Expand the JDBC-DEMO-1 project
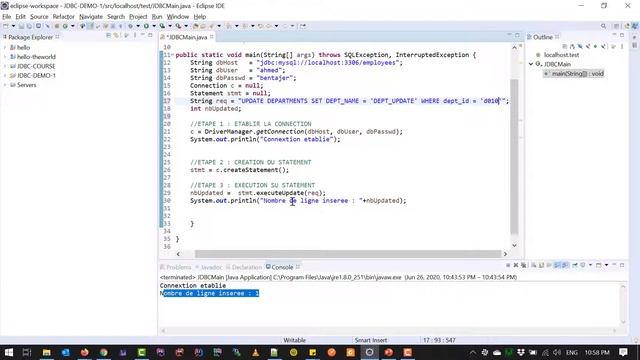640x360 pixels. (x=5, y=76)
